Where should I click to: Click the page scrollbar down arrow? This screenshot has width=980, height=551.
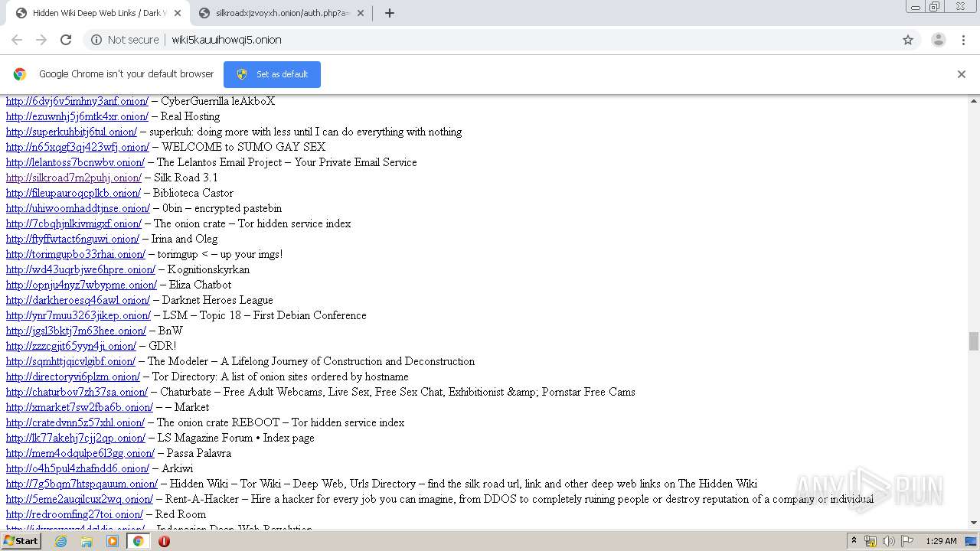point(974,523)
